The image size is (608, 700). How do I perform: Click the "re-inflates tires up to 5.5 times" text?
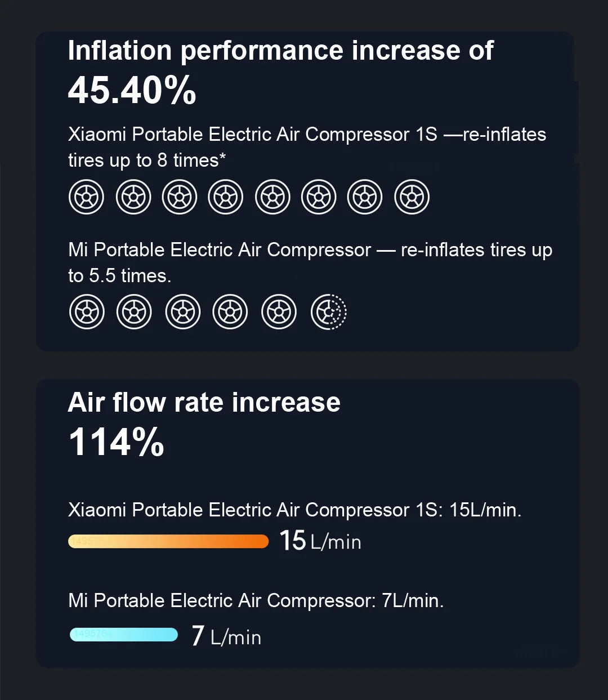(x=310, y=262)
